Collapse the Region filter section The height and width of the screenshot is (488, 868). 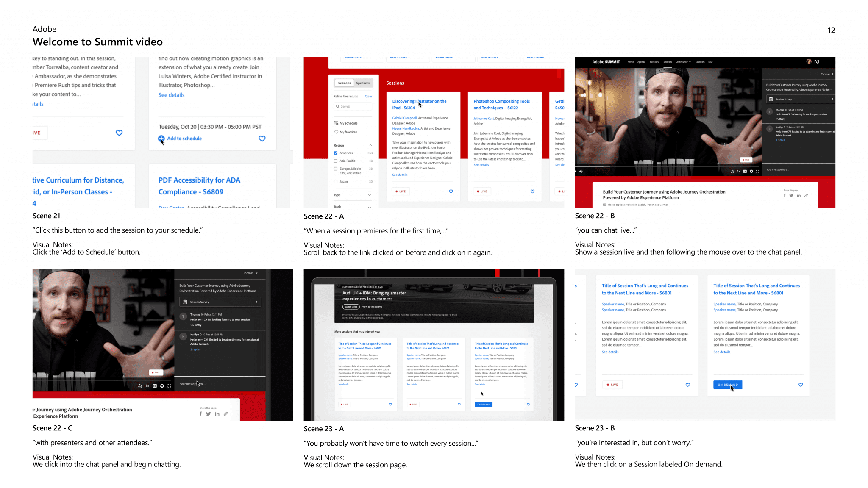click(x=370, y=145)
